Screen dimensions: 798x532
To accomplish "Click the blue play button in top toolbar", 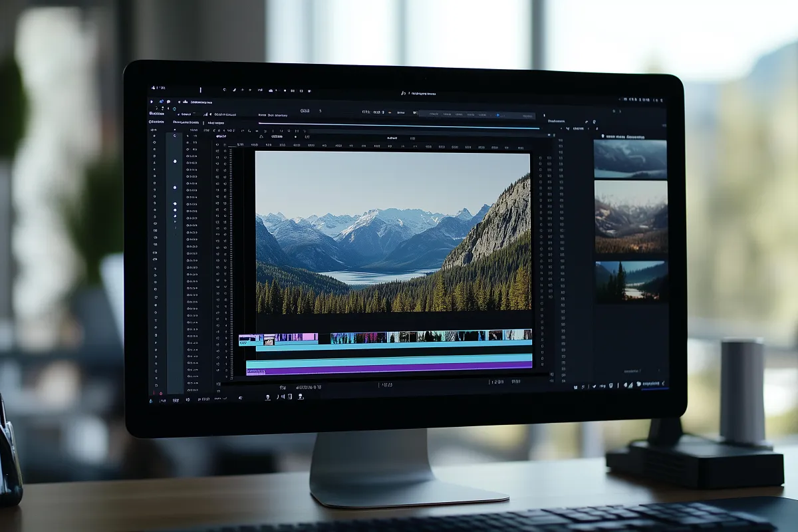I will point(497,115).
